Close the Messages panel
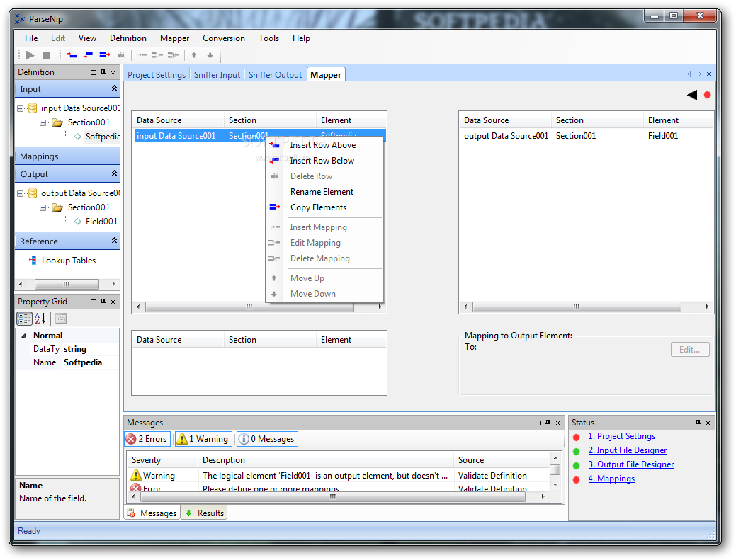 point(557,423)
